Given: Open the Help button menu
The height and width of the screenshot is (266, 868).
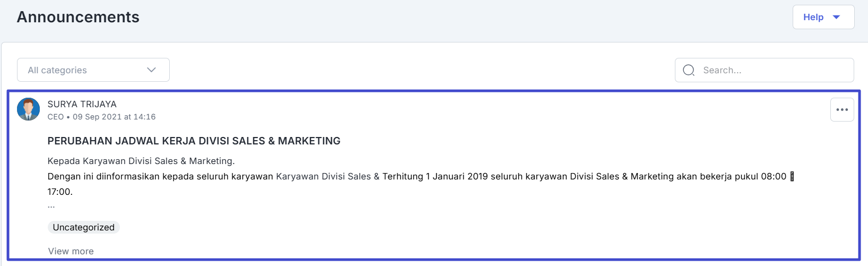Looking at the screenshot, I should tap(813, 17).
